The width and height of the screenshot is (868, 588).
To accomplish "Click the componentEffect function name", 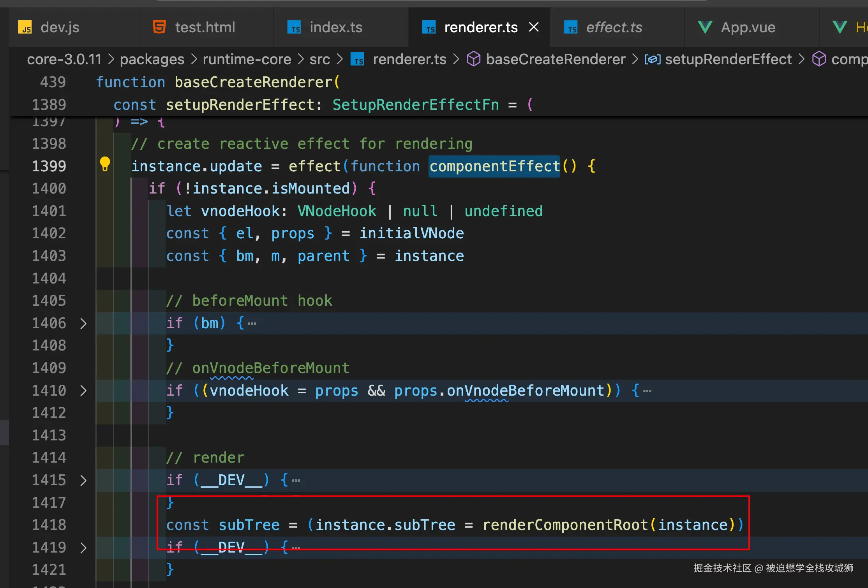I will (494, 166).
